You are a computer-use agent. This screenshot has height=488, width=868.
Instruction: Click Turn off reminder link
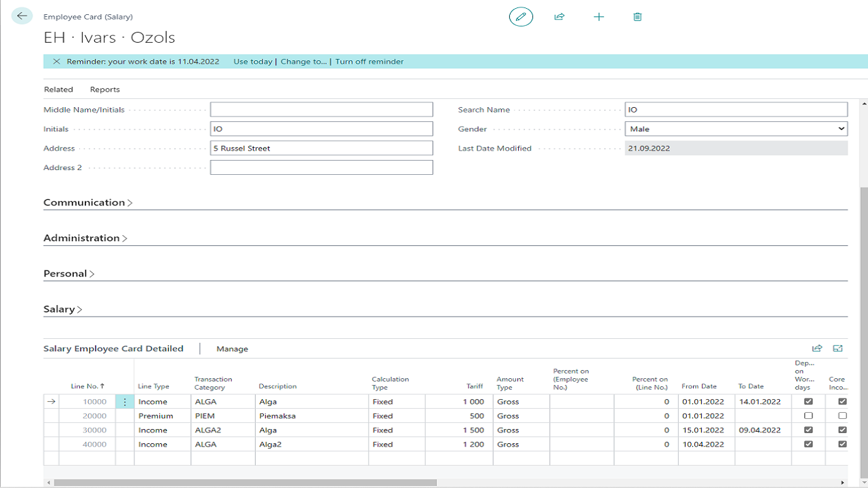tap(369, 62)
